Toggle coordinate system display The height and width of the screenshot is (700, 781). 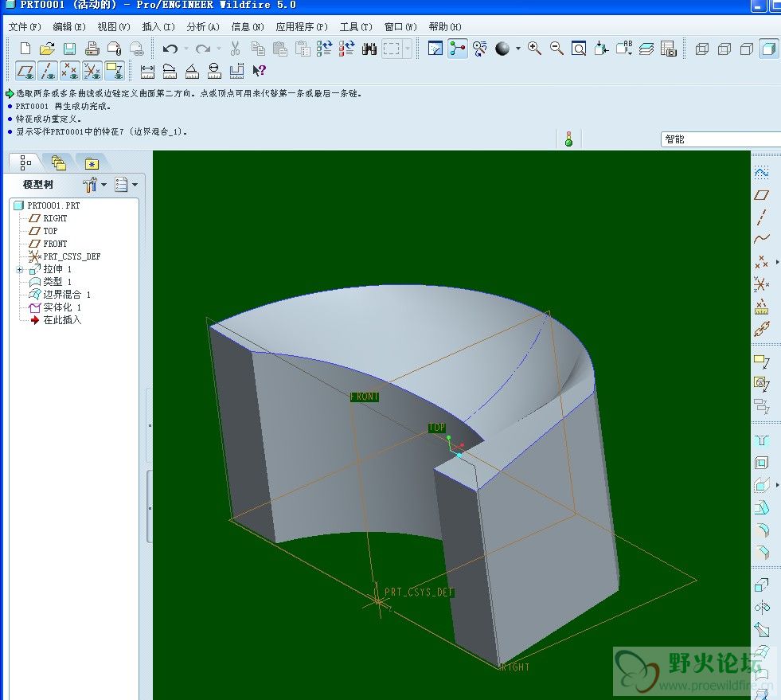coord(92,71)
